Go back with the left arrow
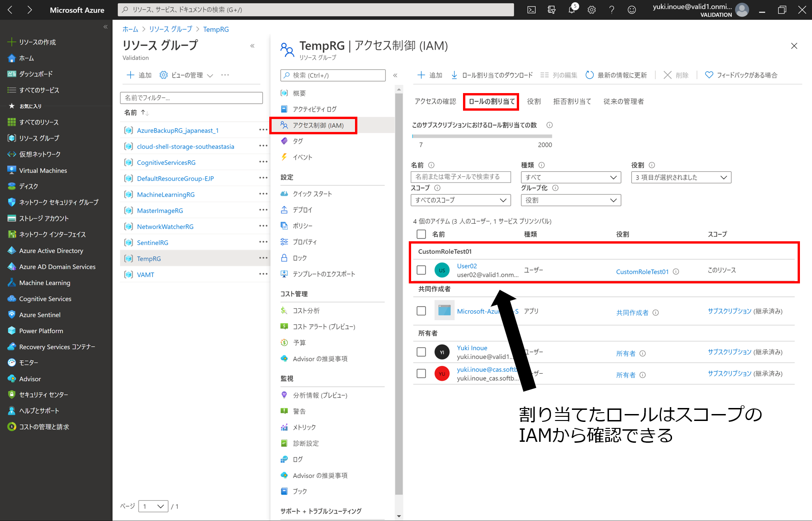The width and height of the screenshot is (812, 521). point(10,10)
